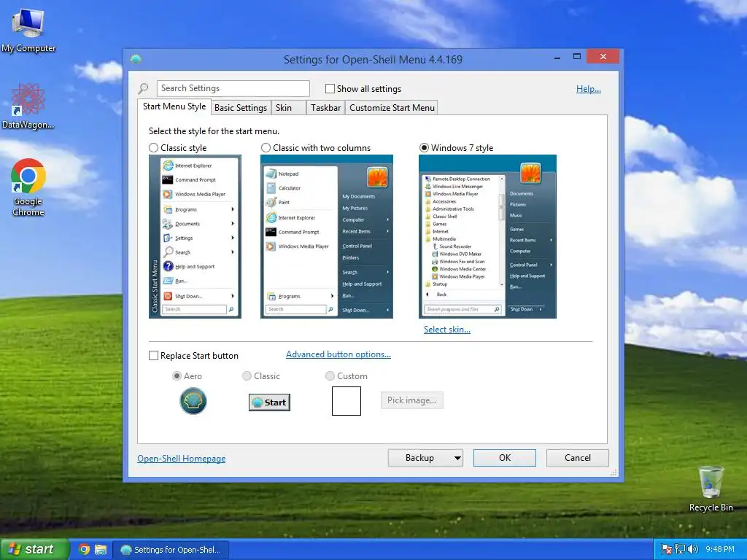Click the dialog's resize grip corner
Viewport: 747px width, 560px height.
(x=614, y=472)
